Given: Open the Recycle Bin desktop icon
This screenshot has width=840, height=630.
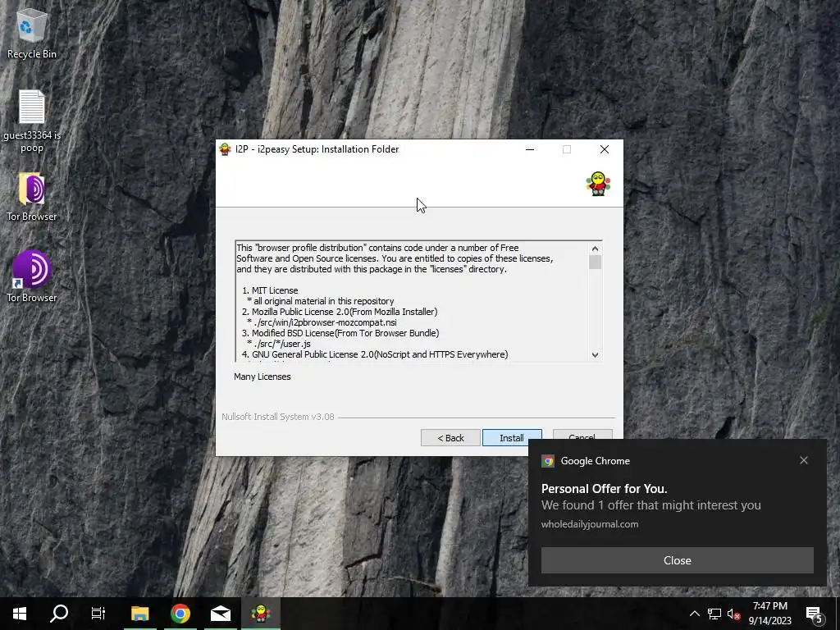Looking at the screenshot, I should 32,34.
